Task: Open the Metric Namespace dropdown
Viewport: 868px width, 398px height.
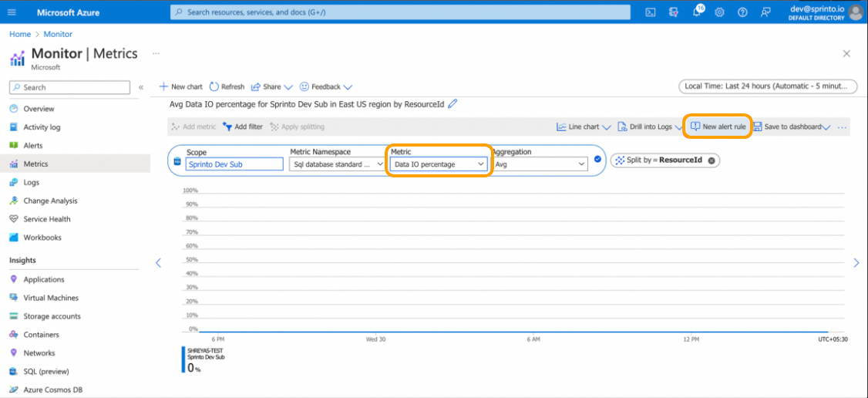Action: [x=338, y=164]
